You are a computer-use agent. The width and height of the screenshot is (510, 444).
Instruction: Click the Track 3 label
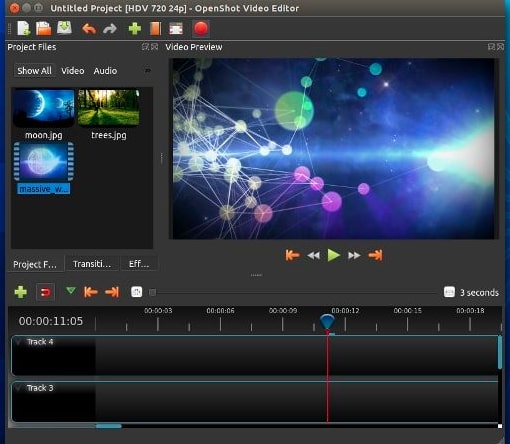click(40, 388)
